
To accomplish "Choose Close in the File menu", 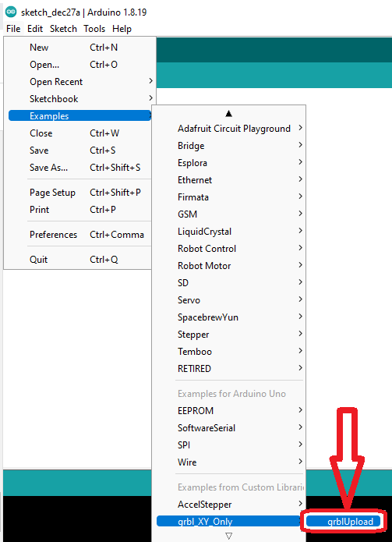I will point(79,133).
